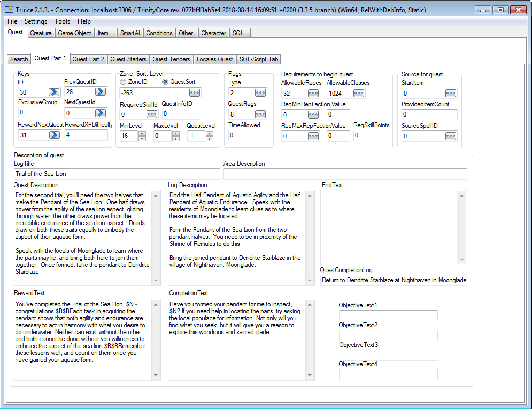Open the File menu
This screenshot has height=409, width=532.
[x=12, y=21]
